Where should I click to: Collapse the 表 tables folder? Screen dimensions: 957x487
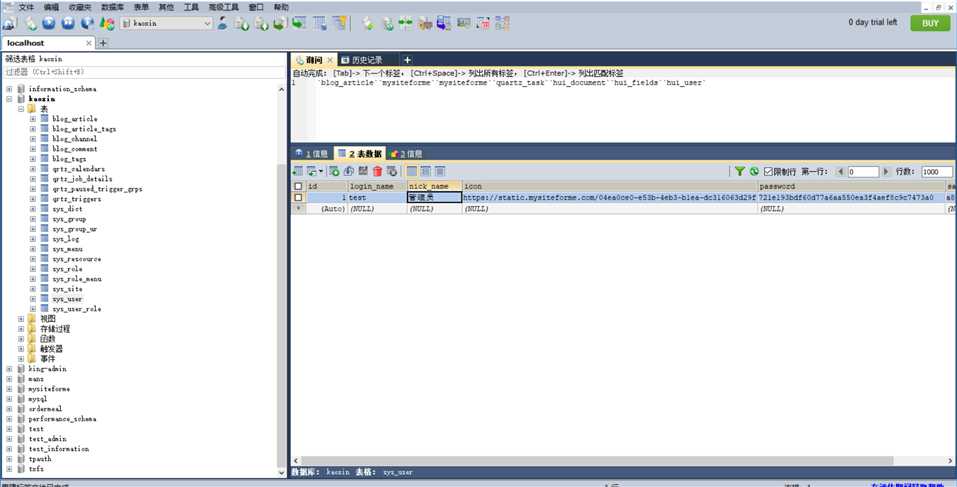point(21,109)
